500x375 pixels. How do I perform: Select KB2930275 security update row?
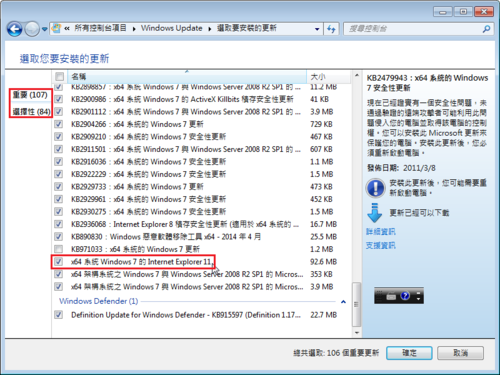148,212
